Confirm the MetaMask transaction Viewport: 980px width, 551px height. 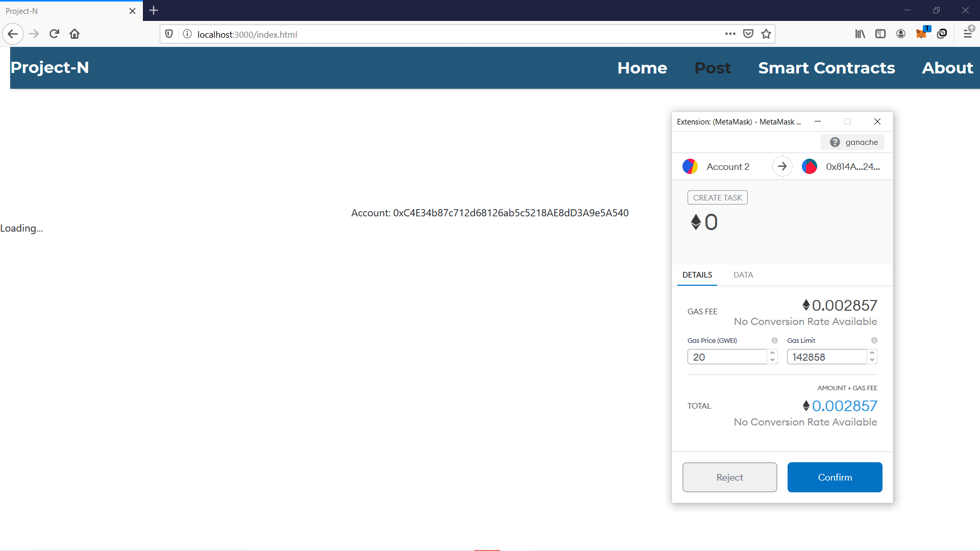(x=835, y=477)
